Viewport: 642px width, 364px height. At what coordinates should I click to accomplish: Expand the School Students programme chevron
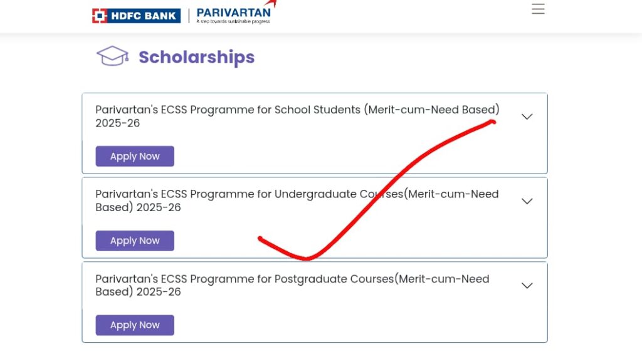coord(527,117)
